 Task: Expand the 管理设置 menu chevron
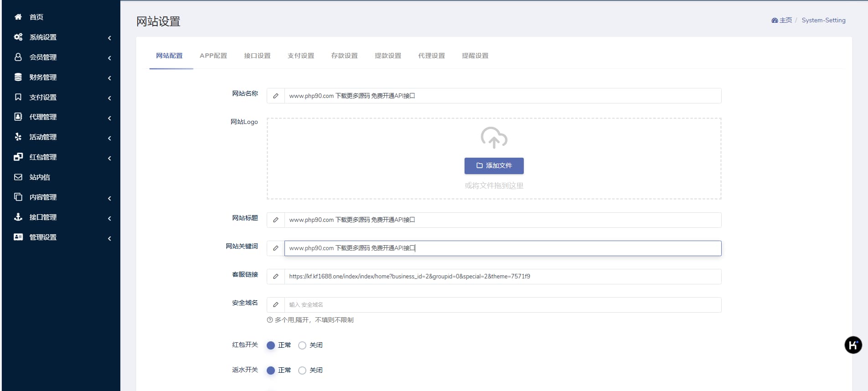pos(109,238)
